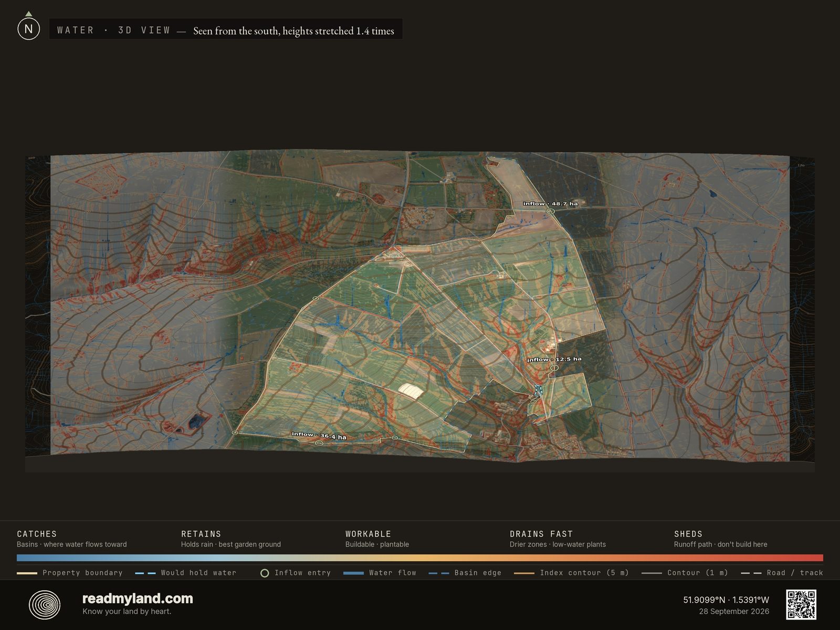The width and height of the screenshot is (840, 630).
Task: Click the CATCHES legend heading
Action: point(37,534)
